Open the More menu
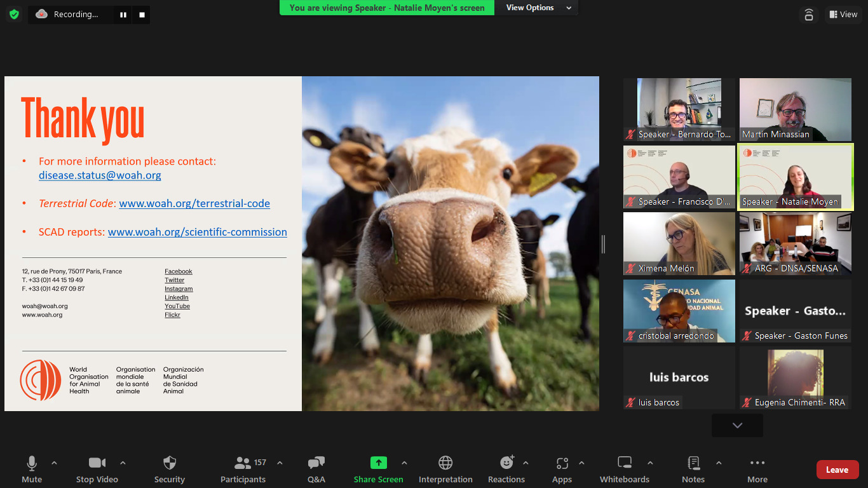The image size is (868, 488). [757, 470]
